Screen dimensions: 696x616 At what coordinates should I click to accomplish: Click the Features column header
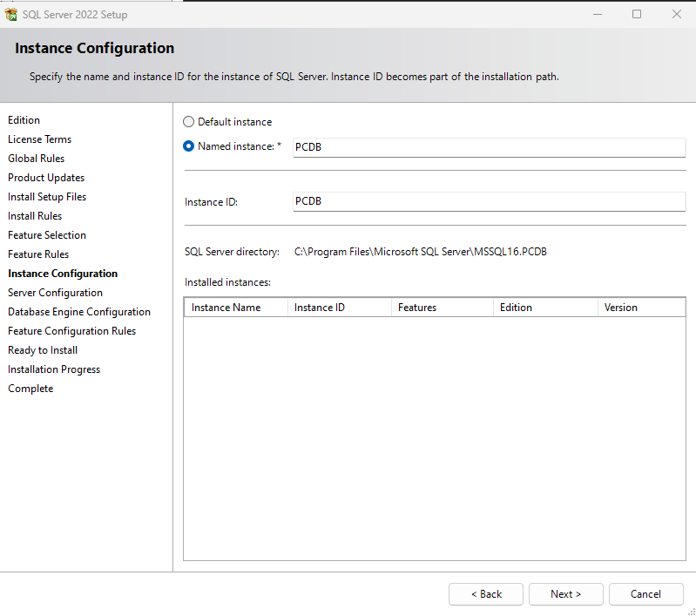click(x=443, y=308)
